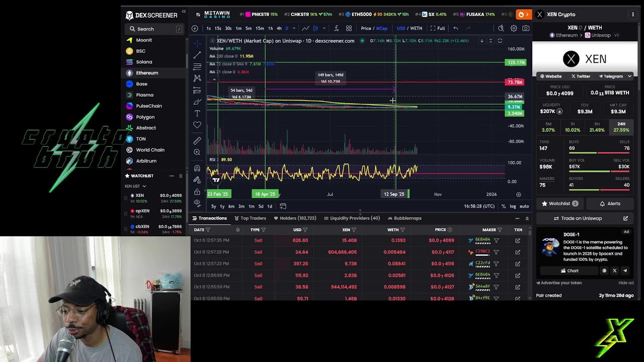Open Liquidity Providers (40) tab

352,218
